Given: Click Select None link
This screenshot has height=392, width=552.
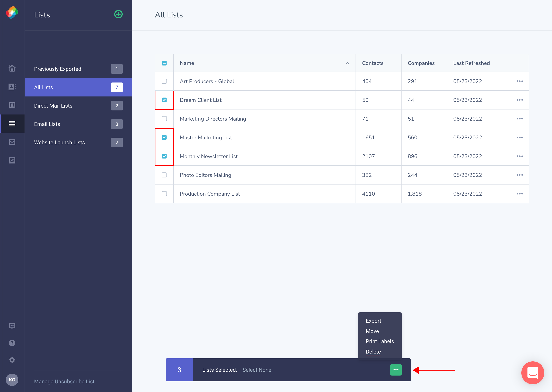Looking at the screenshot, I should [257, 370].
